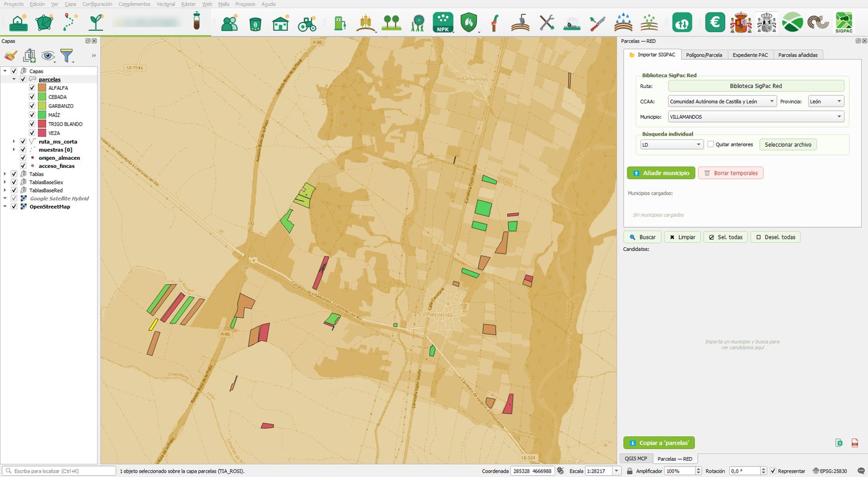The height and width of the screenshot is (477, 868).
Task: Export candidates to Excel icon
Action: 839,443
